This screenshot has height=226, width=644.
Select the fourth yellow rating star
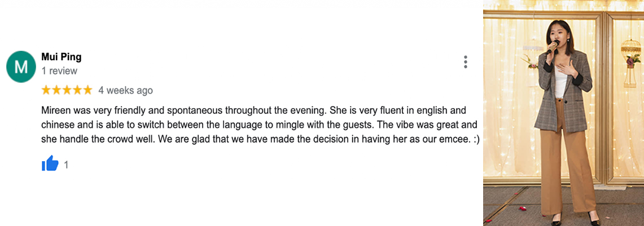pos(77,90)
